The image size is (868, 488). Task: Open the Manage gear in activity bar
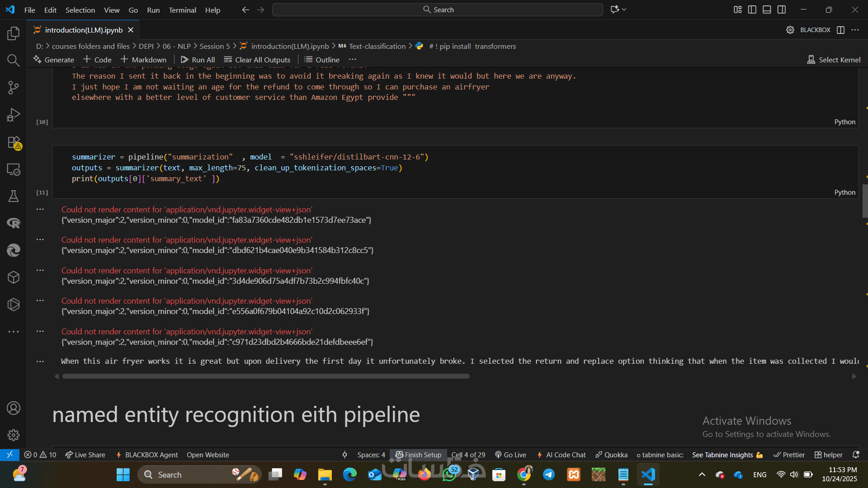pos(14,435)
